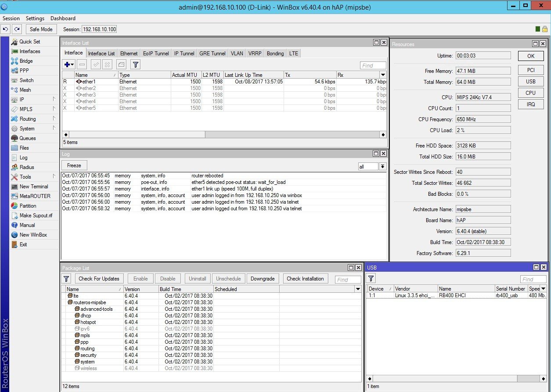
Task: Open Quick Set from sidebar
Action: click(x=30, y=42)
